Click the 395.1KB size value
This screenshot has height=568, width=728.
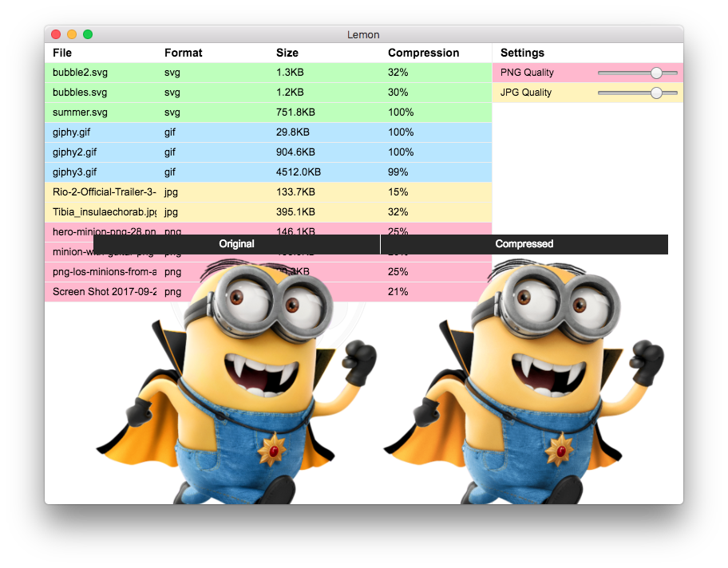coord(295,212)
